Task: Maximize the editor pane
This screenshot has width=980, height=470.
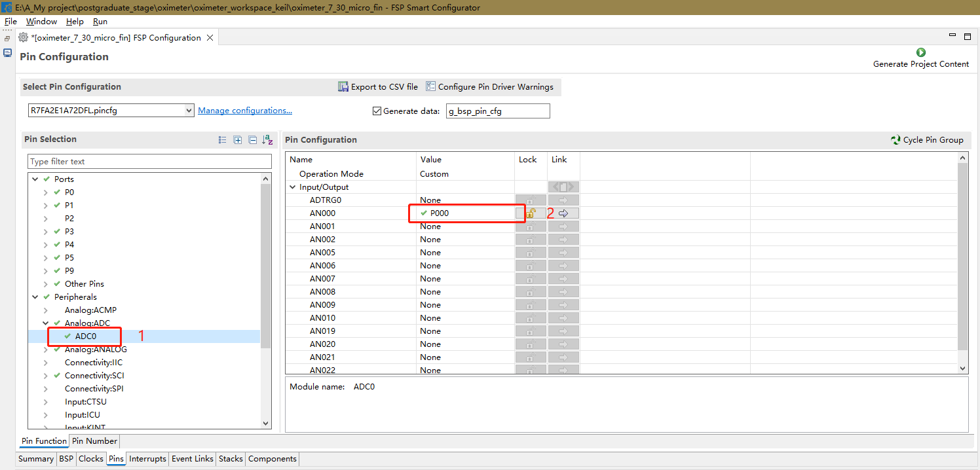Action: coord(968,37)
